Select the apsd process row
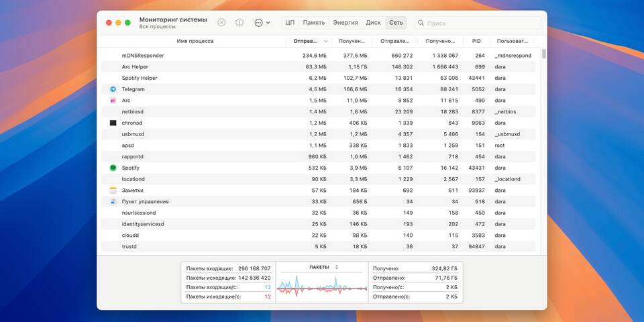644x322 pixels. tap(318, 146)
